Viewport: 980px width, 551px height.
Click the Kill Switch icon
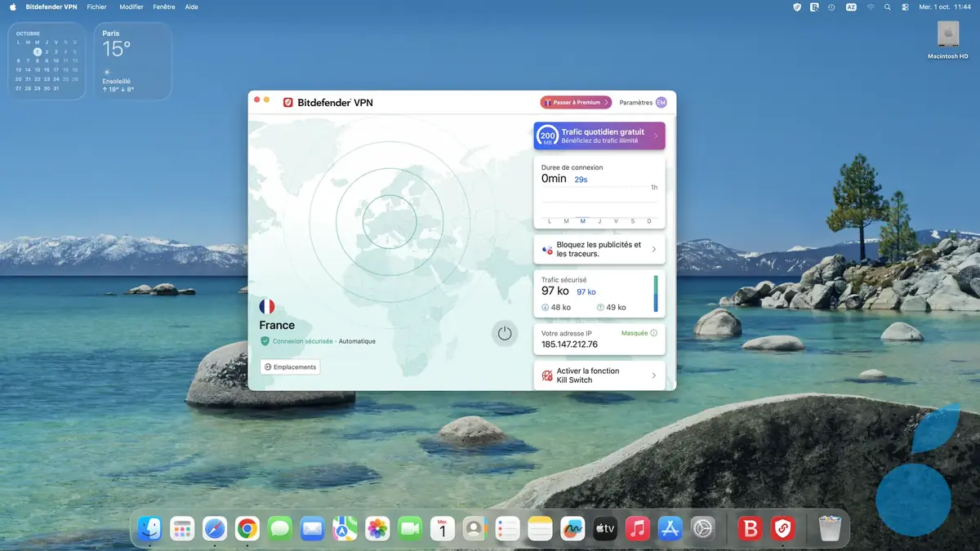click(546, 375)
